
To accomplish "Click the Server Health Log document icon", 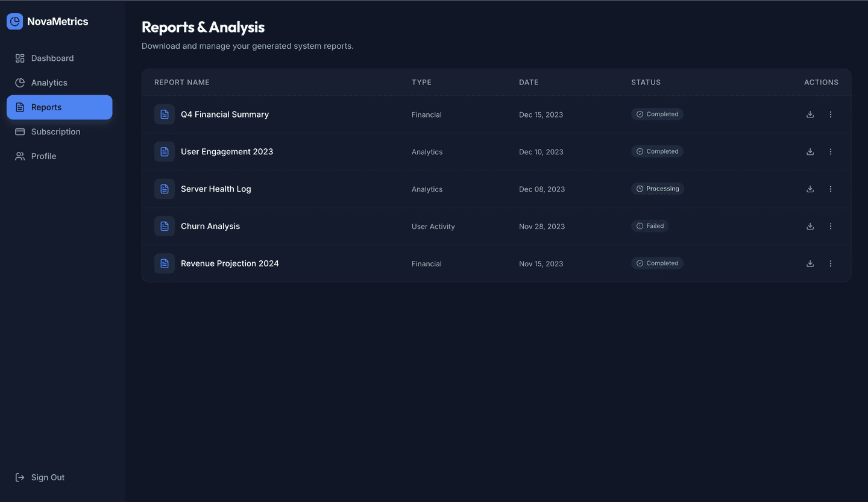I will coord(164,189).
